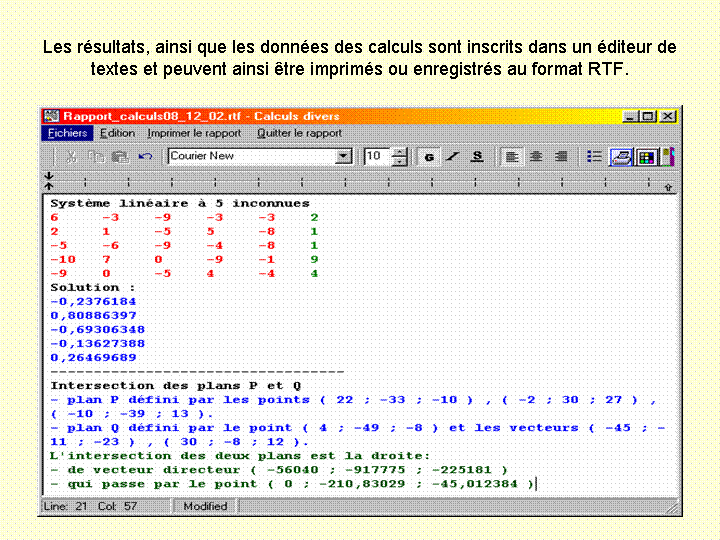The image size is (720, 540).
Task: Toggle underline (S) formatting
Action: click(477, 157)
